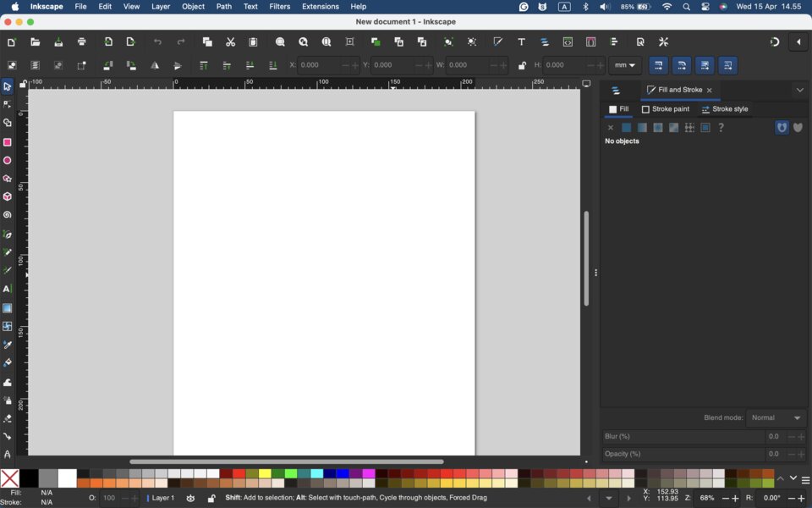The image size is (812, 508).
Task: Select the Star/Polygon tool
Action: 8,179
